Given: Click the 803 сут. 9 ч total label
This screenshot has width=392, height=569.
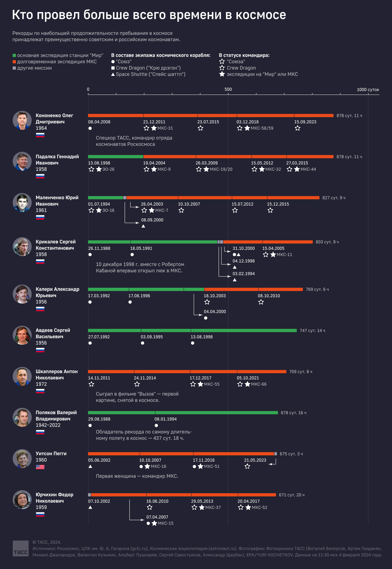Looking at the screenshot, I should pos(327,242).
